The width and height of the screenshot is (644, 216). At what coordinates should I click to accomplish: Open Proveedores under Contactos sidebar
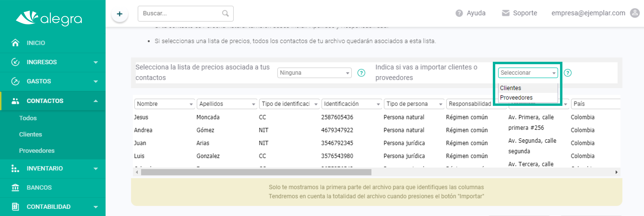37,151
